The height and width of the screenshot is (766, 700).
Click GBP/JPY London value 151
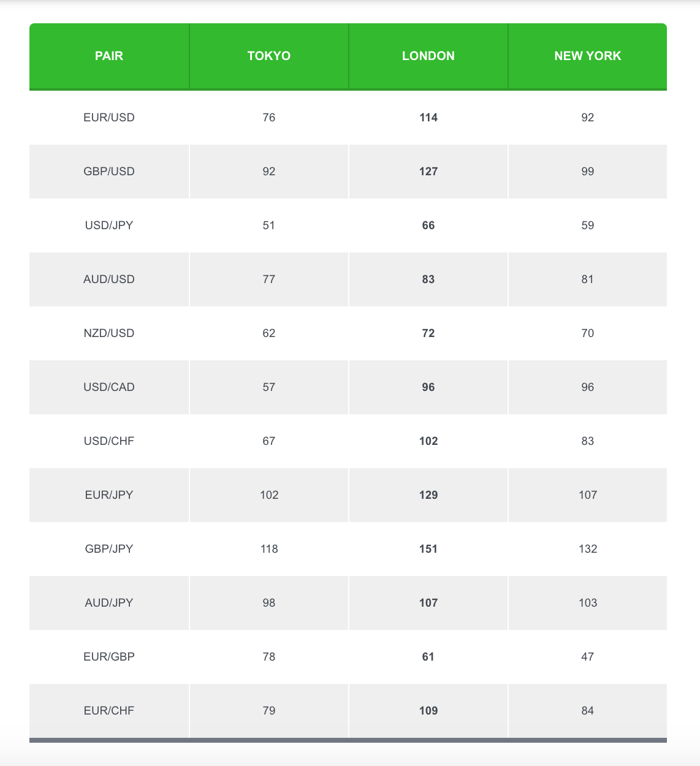pos(428,549)
